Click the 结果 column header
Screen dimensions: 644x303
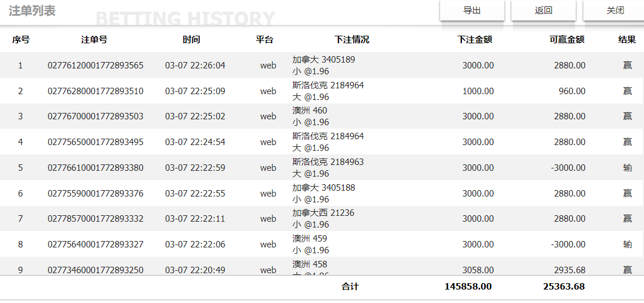627,40
